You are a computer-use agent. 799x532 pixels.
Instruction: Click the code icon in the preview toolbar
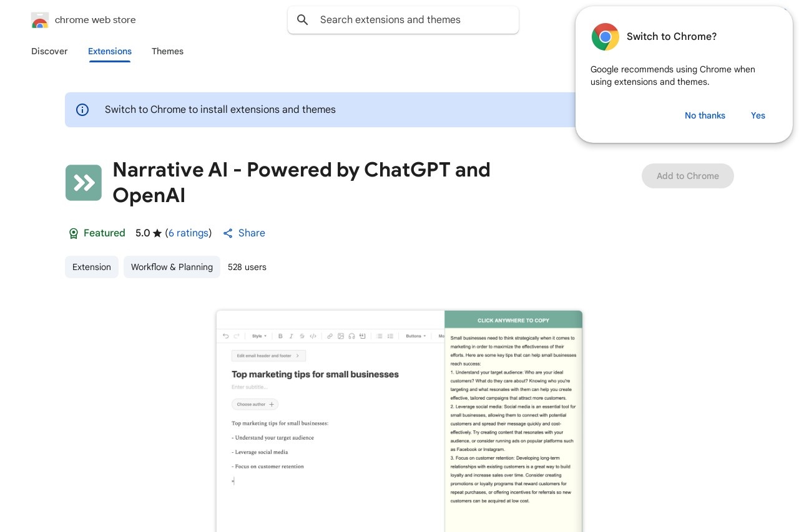[313, 336]
